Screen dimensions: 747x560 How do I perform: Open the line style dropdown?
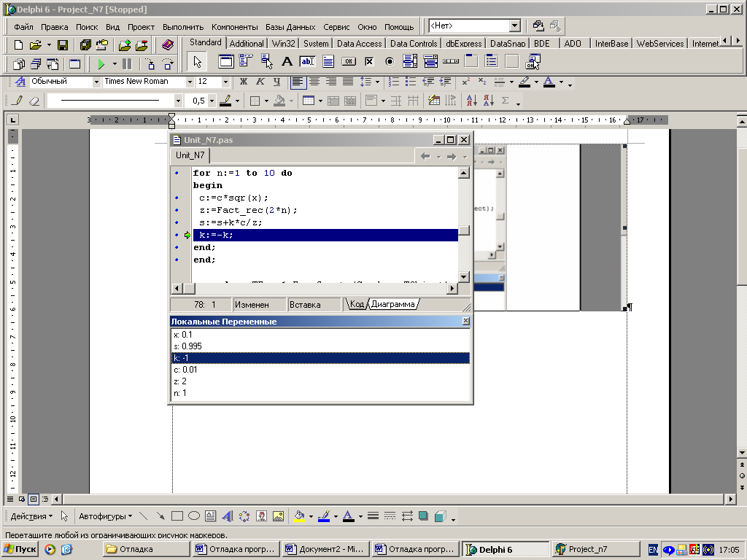click(x=178, y=101)
